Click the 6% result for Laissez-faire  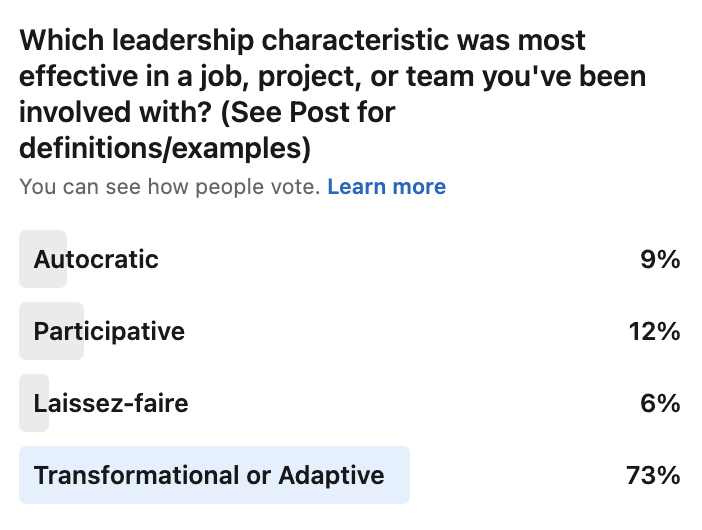point(660,403)
